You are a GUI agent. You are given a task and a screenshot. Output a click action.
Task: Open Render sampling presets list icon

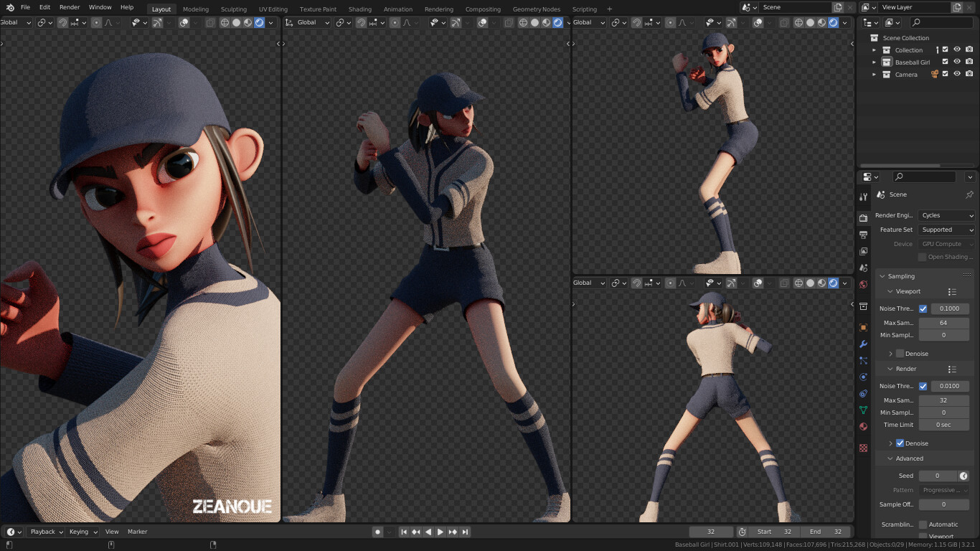[952, 369]
